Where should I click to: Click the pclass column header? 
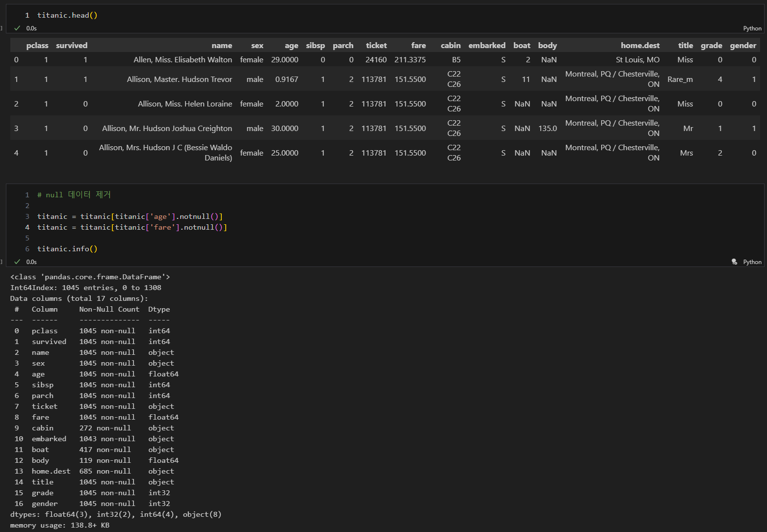pos(37,45)
